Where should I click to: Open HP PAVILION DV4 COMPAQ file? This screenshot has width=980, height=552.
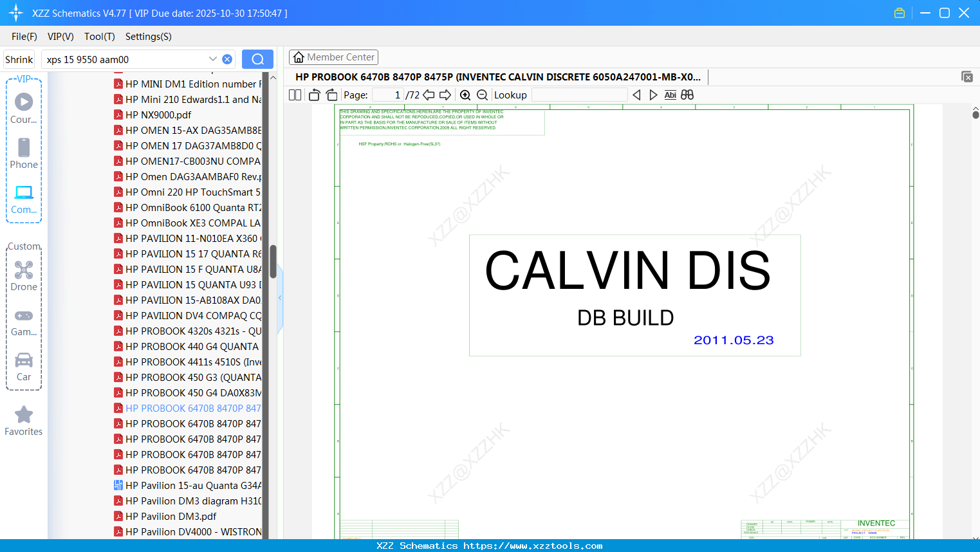click(x=187, y=316)
